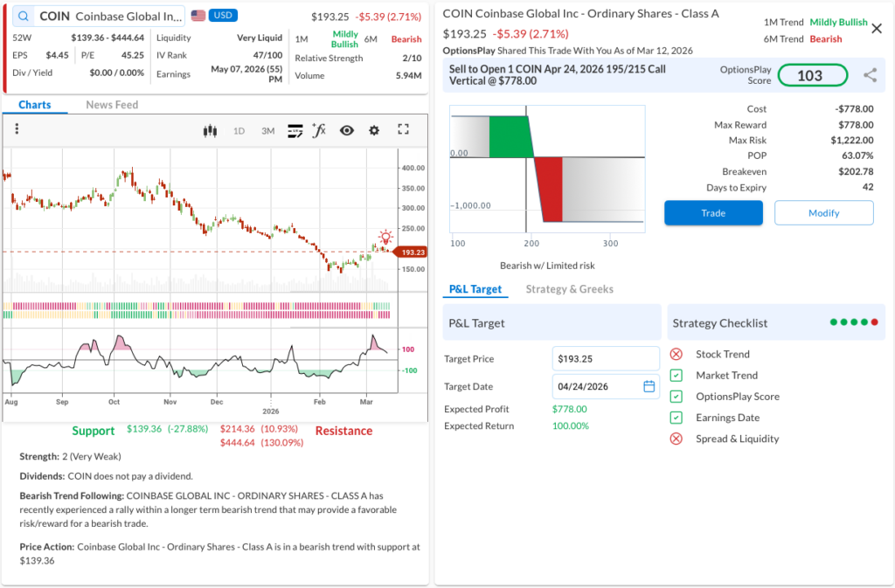Expand chart to fullscreen
The image size is (895, 588).
(403, 129)
